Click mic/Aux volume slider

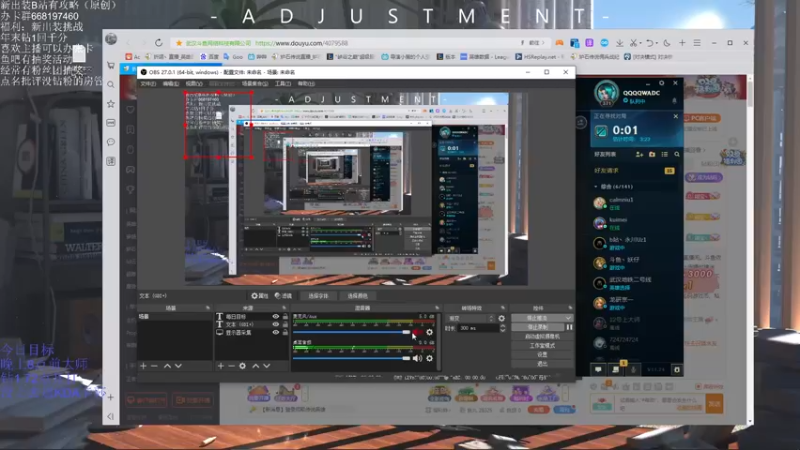click(352, 332)
